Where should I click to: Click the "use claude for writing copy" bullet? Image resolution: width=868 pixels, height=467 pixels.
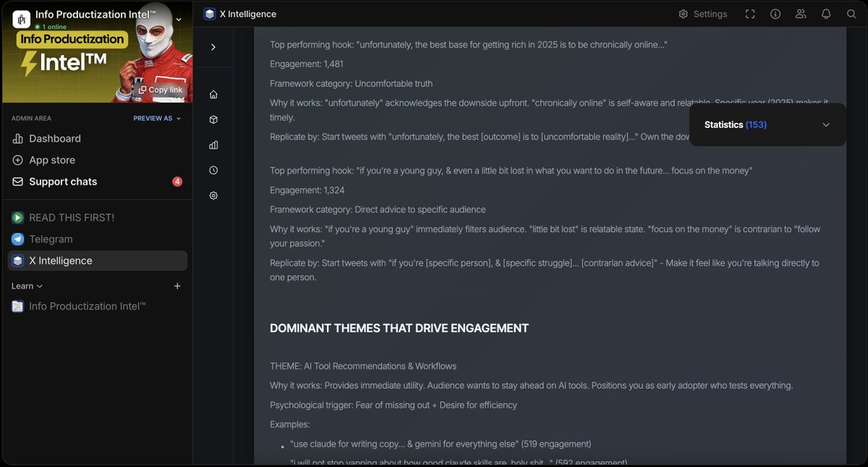tap(440, 444)
